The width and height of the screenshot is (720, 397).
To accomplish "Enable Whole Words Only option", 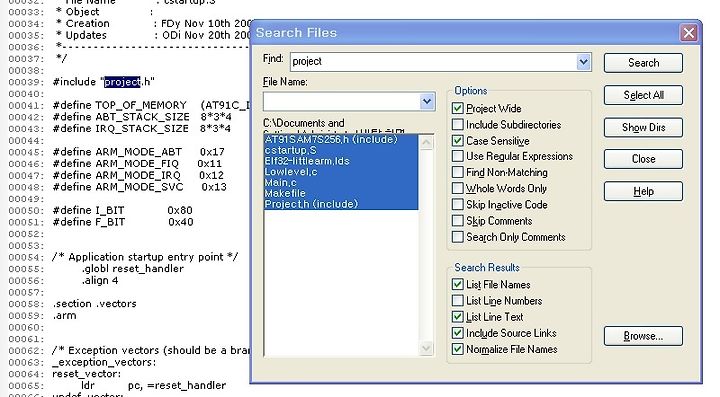I will [457, 188].
